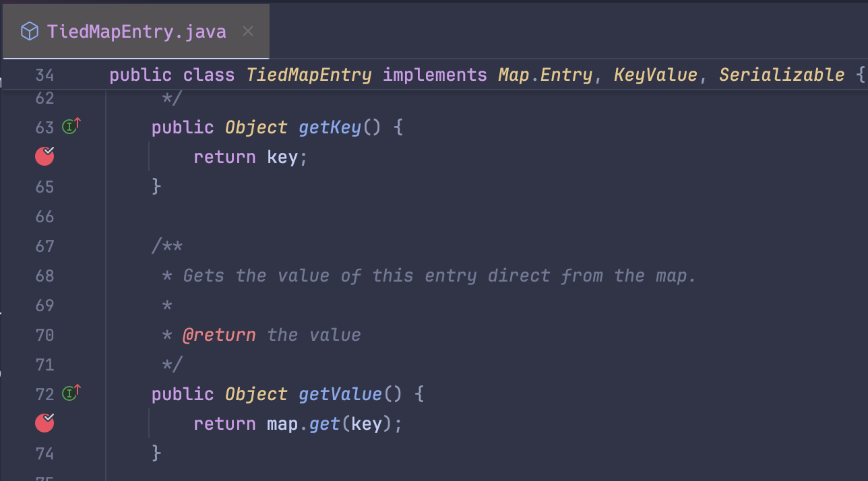This screenshot has height=481, width=868.
Task: Click the Java file icon in the TiedMapEntry.java tab
Action: click(29, 30)
